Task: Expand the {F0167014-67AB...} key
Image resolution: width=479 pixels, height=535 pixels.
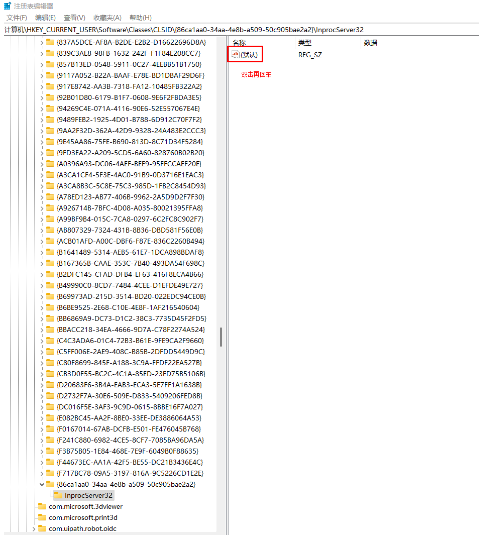Action: [x=42, y=429]
